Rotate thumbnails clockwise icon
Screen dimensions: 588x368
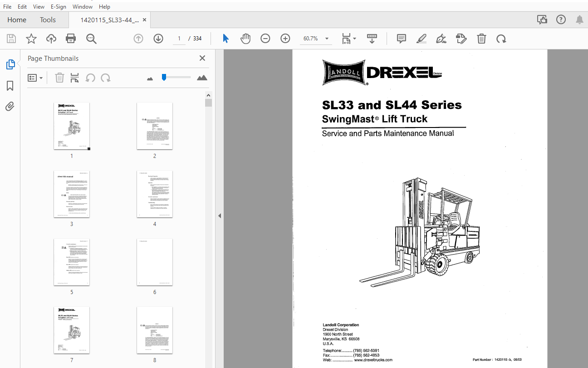point(106,78)
